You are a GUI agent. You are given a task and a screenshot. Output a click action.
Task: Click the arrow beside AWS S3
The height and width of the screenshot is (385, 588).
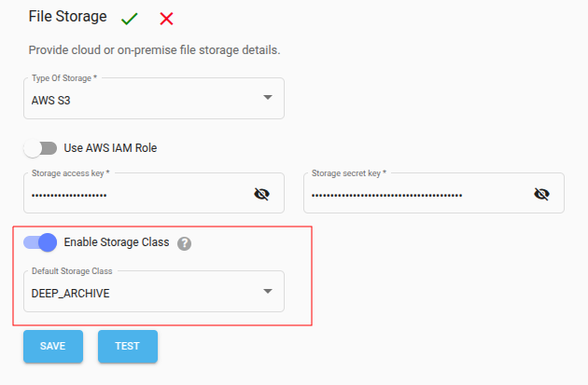pyautogui.click(x=267, y=97)
